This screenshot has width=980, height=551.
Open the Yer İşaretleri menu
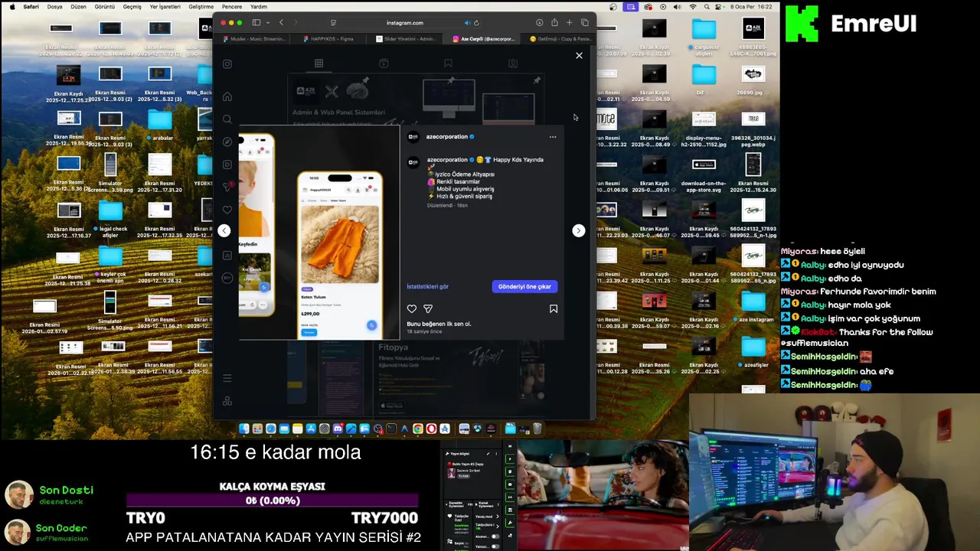tap(165, 7)
